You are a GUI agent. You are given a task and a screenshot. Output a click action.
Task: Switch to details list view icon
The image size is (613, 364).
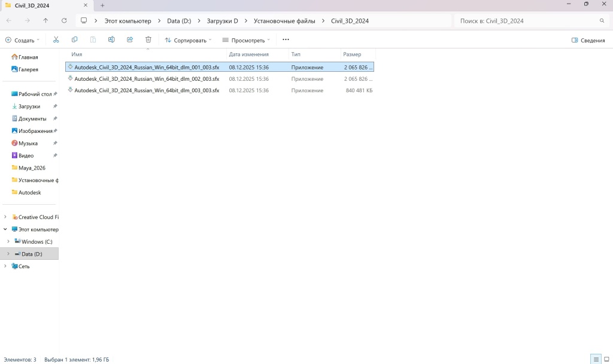pos(596,359)
